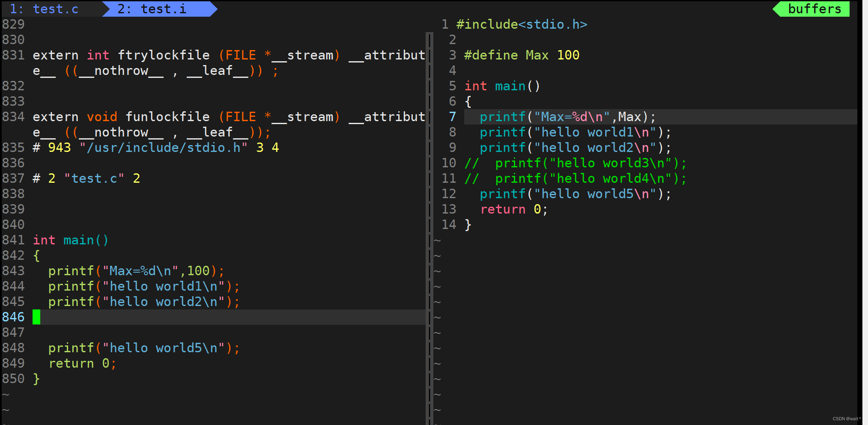Screen dimensions: 868x425
Task: Click line number 840 in the left pane
Action: coord(13,225)
